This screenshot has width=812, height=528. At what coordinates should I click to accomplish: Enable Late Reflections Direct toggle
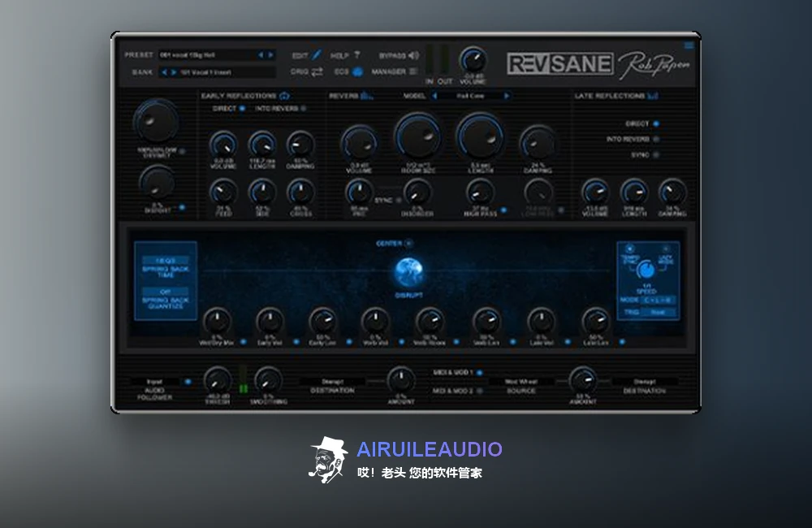point(656,123)
